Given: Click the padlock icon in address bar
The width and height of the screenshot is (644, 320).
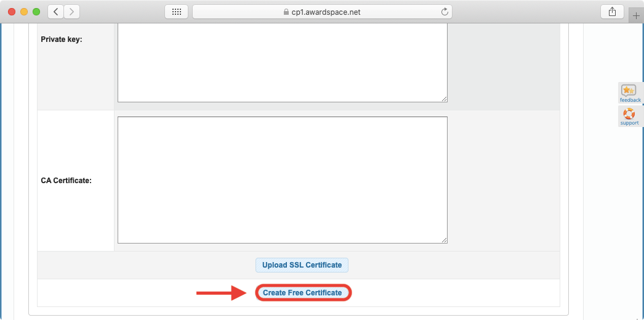Looking at the screenshot, I should click(x=286, y=12).
